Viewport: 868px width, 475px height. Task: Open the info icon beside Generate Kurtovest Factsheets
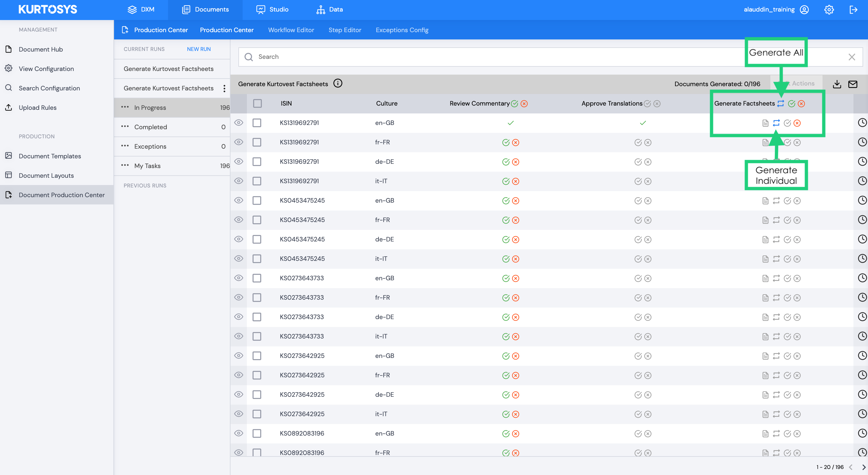click(338, 83)
